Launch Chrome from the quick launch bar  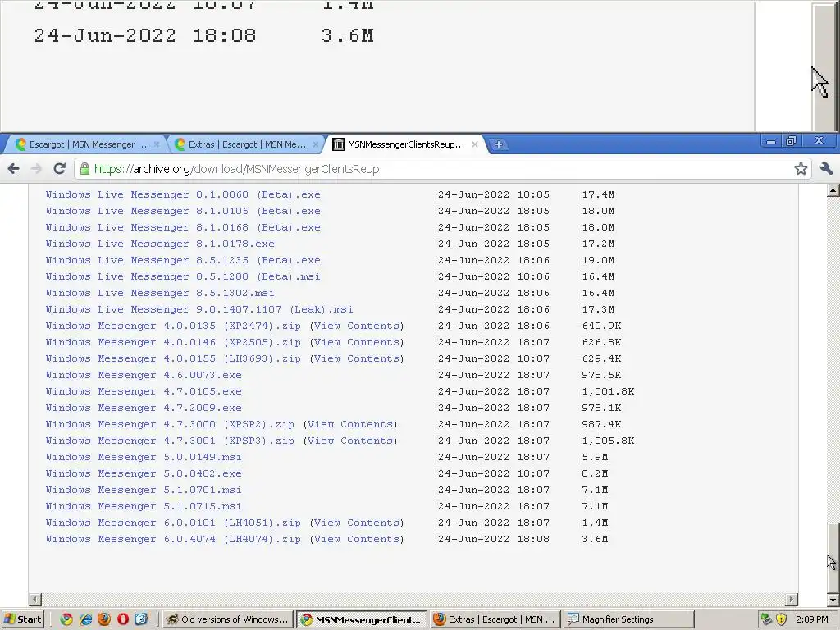tap(66, 619)
